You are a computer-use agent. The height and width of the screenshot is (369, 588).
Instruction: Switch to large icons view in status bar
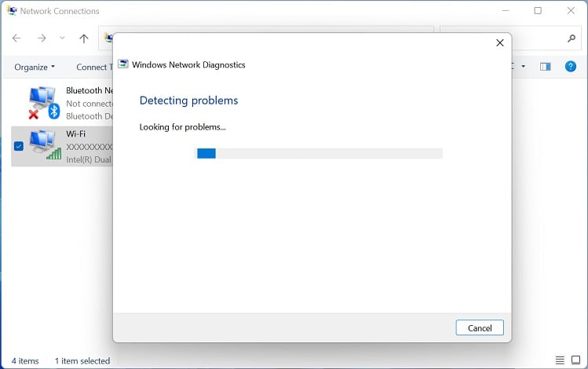pos(575,360)
